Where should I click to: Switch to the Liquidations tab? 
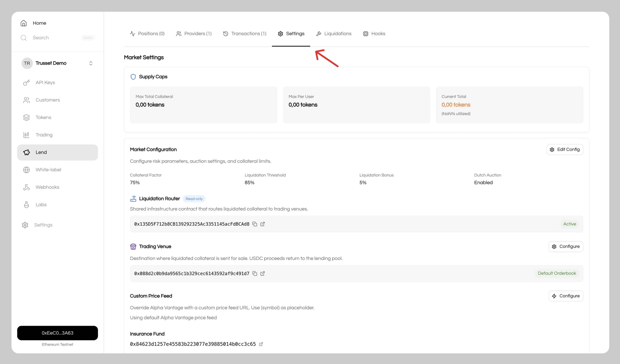(334, 34)
